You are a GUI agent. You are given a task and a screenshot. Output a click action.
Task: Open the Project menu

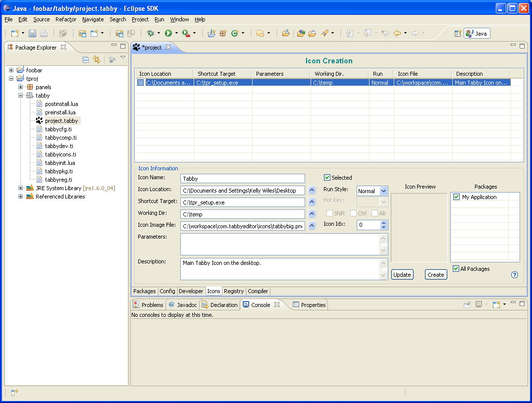pos(140,19)
